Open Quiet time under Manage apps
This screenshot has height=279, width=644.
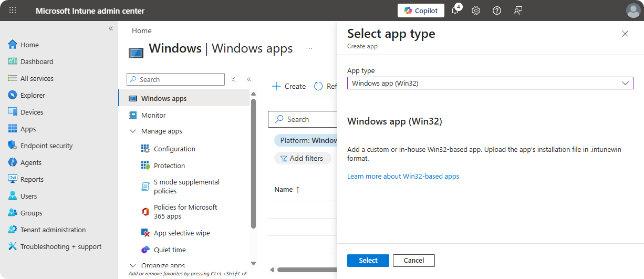tap(169, 250)
